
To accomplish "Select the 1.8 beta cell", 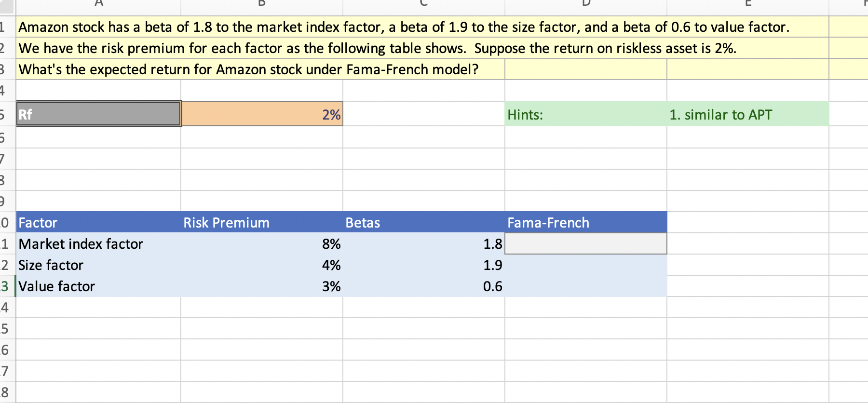I will [424, 244].
